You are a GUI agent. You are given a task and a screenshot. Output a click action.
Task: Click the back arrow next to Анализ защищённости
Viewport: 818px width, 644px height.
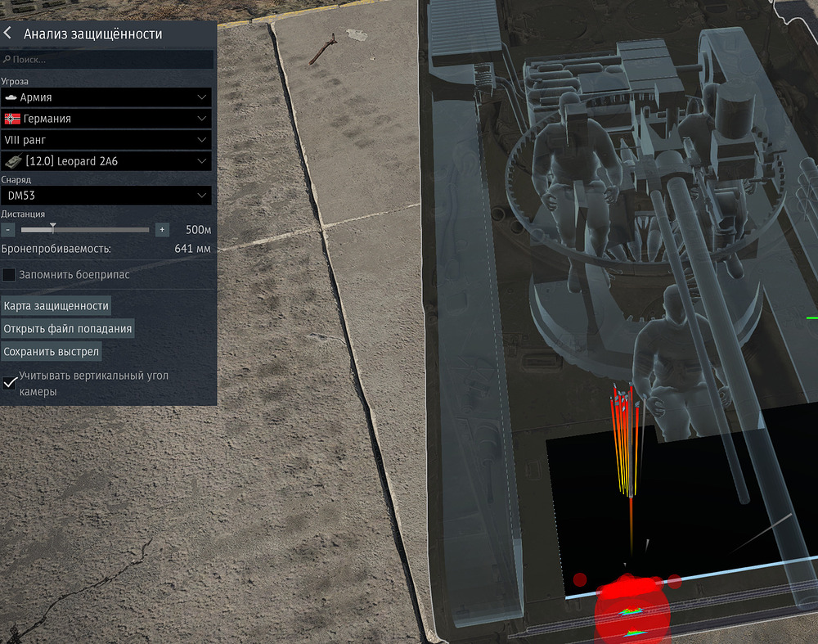pyautogui.click(x=7, y=34)
